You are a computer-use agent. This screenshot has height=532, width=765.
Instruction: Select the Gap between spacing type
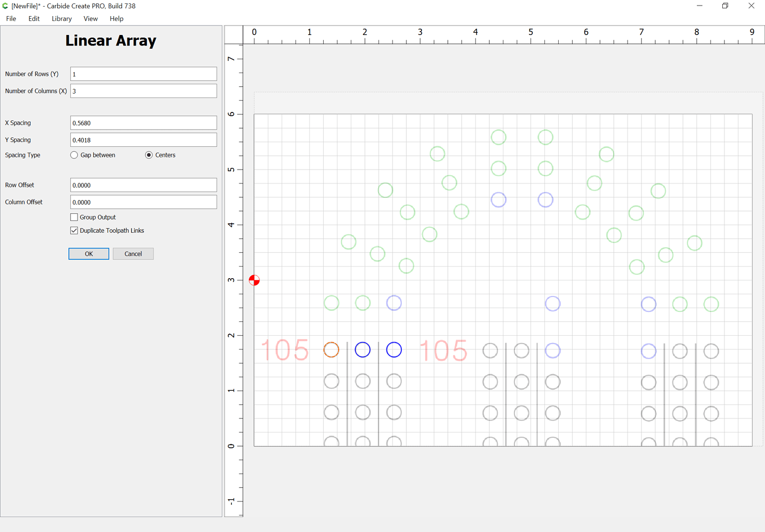pos(74,155)
